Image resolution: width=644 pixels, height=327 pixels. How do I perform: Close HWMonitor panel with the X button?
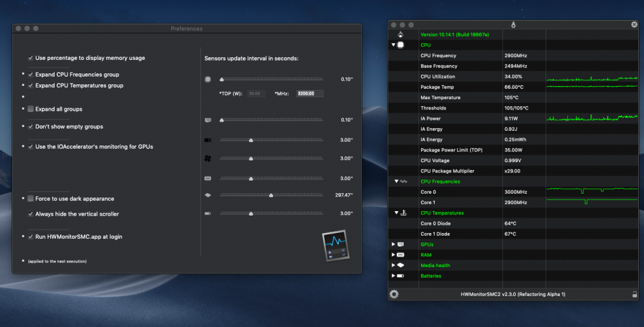[634, 24]
